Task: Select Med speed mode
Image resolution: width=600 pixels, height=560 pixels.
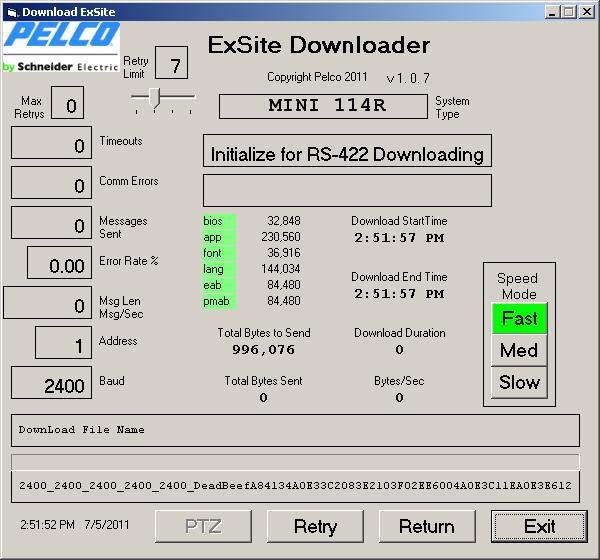Action: click(x=519, y=350)
